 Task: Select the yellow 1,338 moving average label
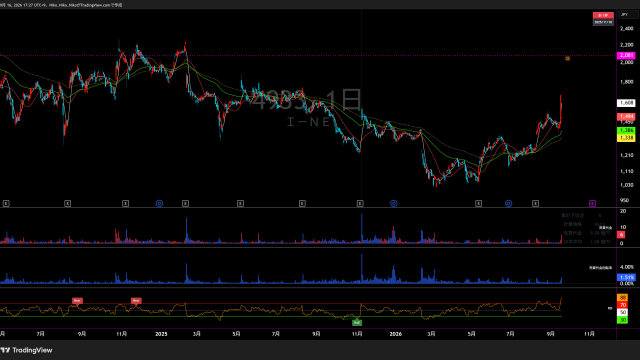(626, 138)
